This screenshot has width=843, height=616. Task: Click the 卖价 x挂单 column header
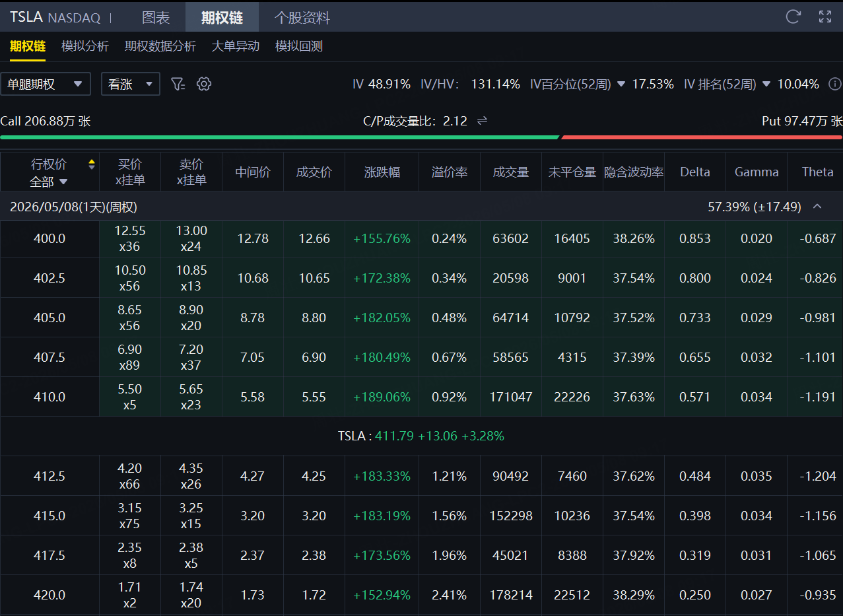point(191,172)
